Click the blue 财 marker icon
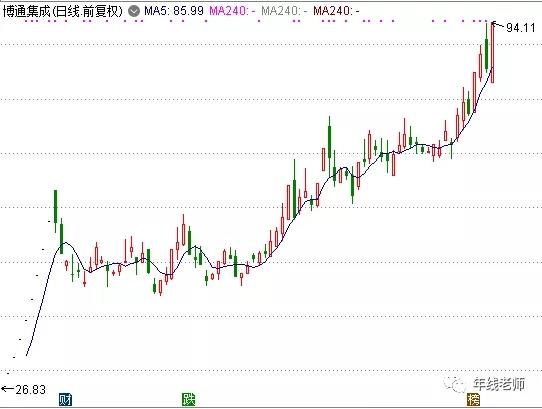The height and width of the screenshot is (409, 542). point(65,399)
